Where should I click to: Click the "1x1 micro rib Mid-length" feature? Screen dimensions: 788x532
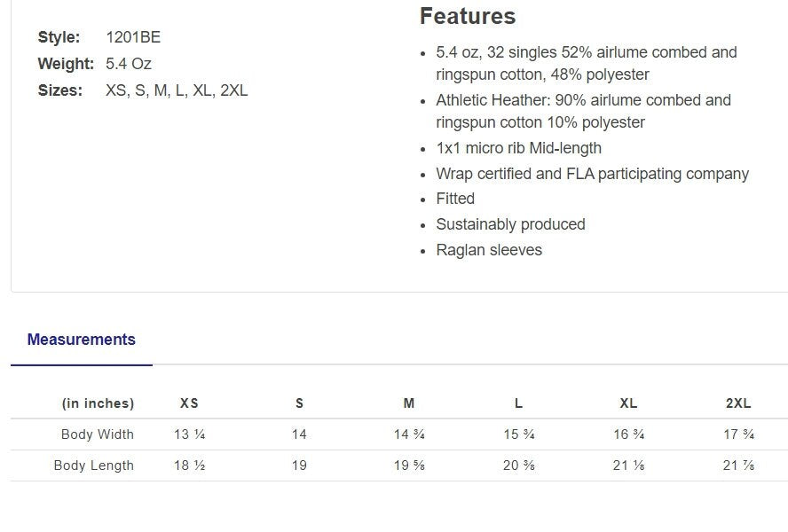(518, 148)
